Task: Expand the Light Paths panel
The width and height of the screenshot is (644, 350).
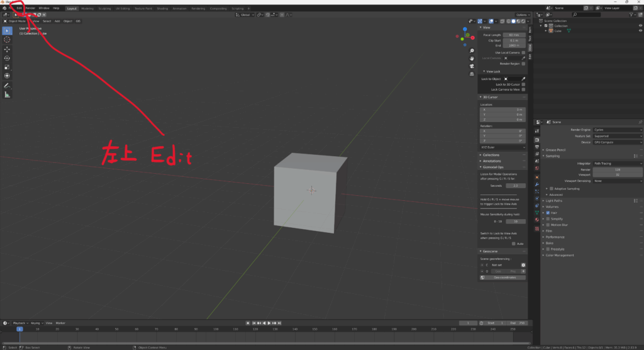Action: (555, 200)
